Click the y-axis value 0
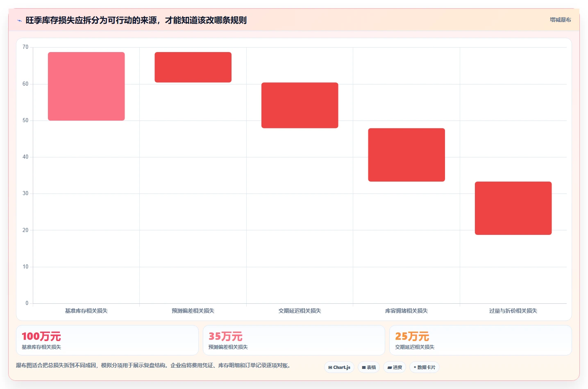588x389 pixels. pos(27,303)
